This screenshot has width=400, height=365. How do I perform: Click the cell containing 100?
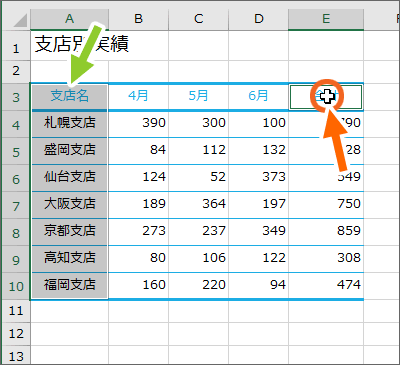coord(259,124)
